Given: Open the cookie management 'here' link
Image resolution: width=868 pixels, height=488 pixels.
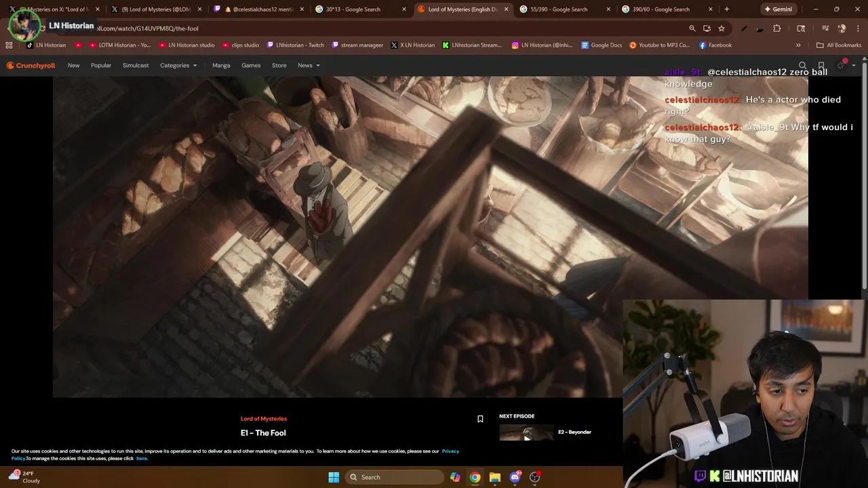Looking at the screenshot, I should (x=142, y=459).
